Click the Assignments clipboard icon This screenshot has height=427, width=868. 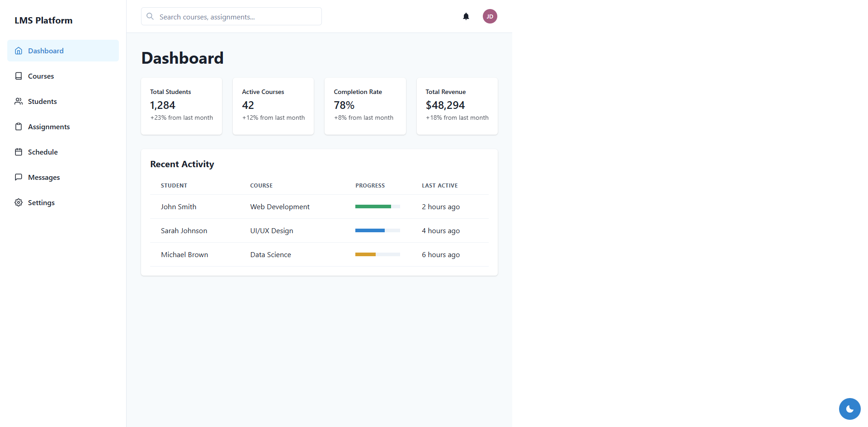tap(19, 127)
